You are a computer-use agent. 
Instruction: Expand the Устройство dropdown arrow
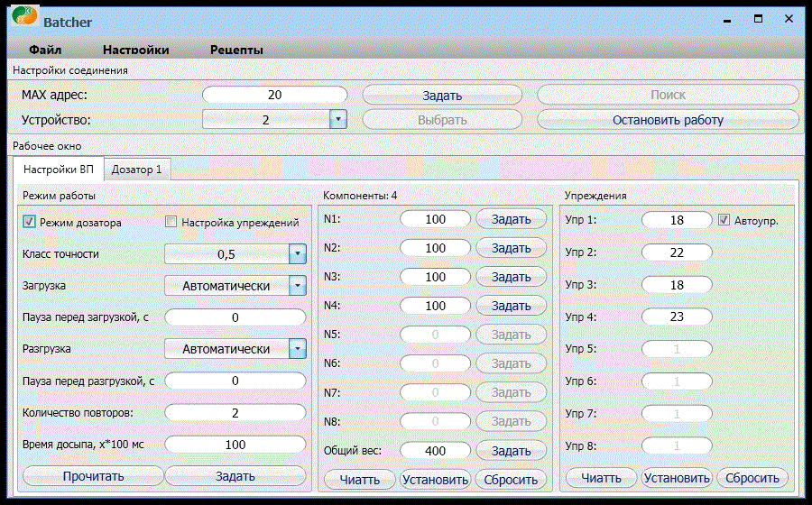[x=337, y=119]
